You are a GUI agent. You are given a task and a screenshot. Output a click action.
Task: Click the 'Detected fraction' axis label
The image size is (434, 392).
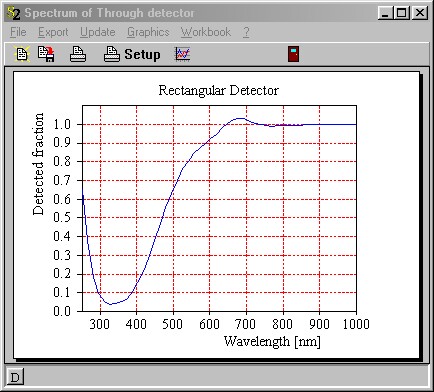click(38, 164)
